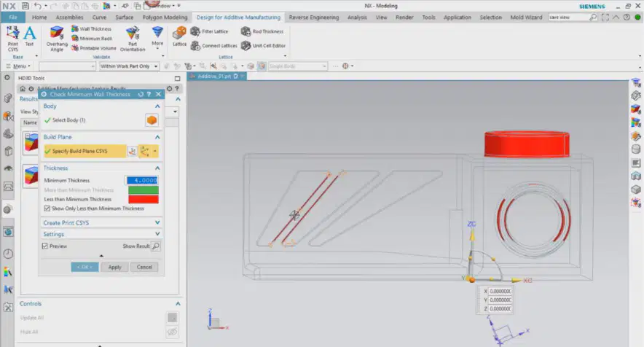
Task: Switch to the Polygon Modeling tab
Action: (x=165, y=17)
